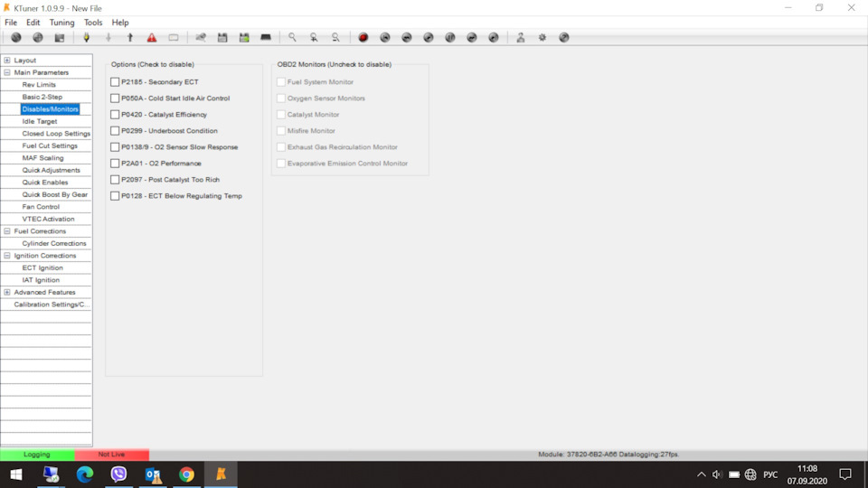This screenshot has height=488, width=868.
Task: Click the red Not Live status indicator
Action: coord(112,455)
